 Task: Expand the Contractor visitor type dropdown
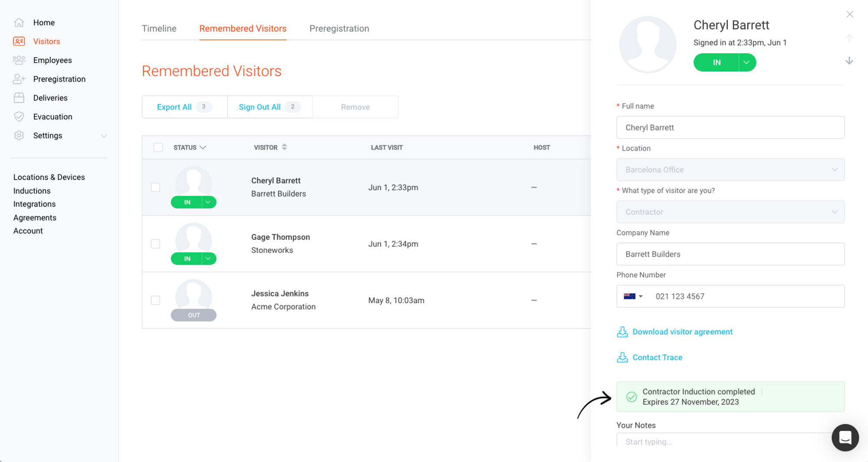pyautogui.click(x=834, y=212)
